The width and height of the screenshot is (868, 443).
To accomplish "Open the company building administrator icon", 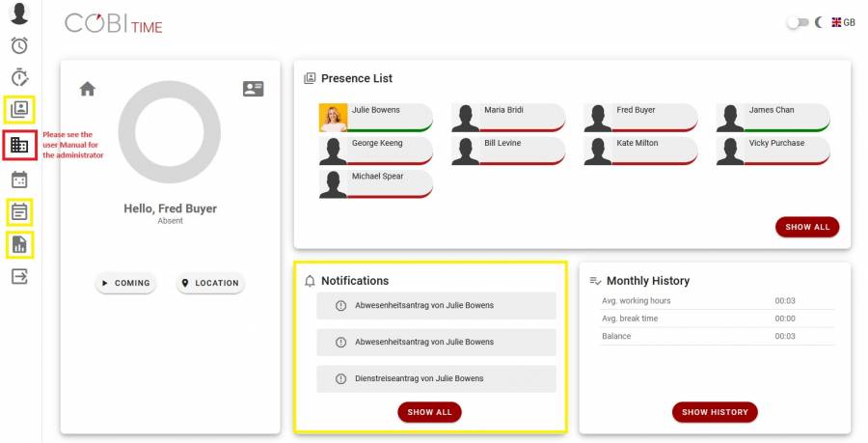I will 19,146.
